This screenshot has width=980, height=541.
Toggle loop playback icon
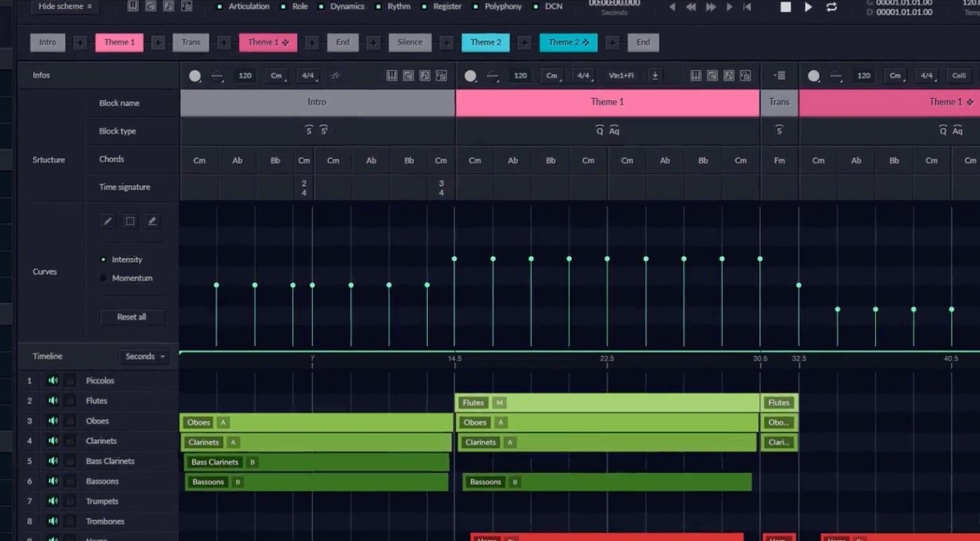(832, 7)
